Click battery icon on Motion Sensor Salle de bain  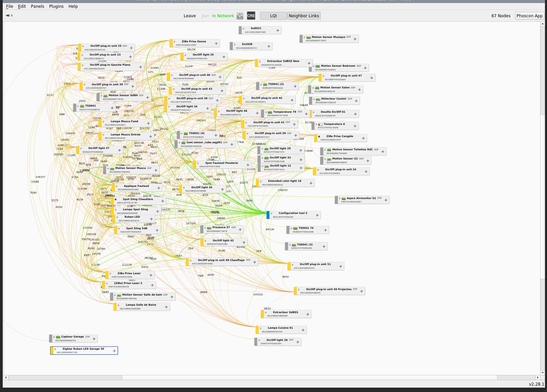(x=119, y=295)
